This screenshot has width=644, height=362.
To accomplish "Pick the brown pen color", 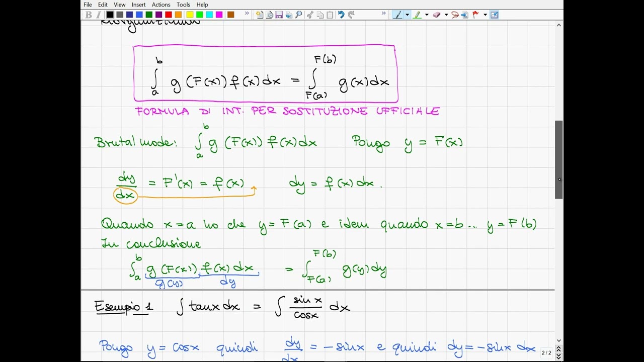I will (x=230, y=15).
